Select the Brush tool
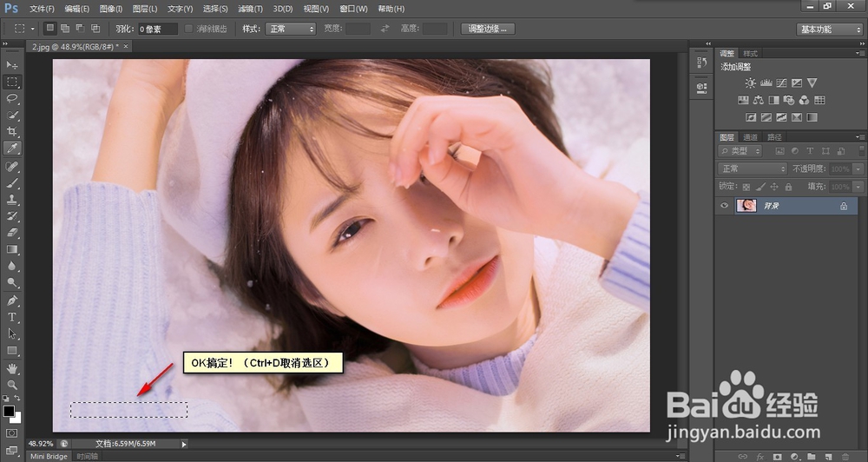 pos(11,183)
